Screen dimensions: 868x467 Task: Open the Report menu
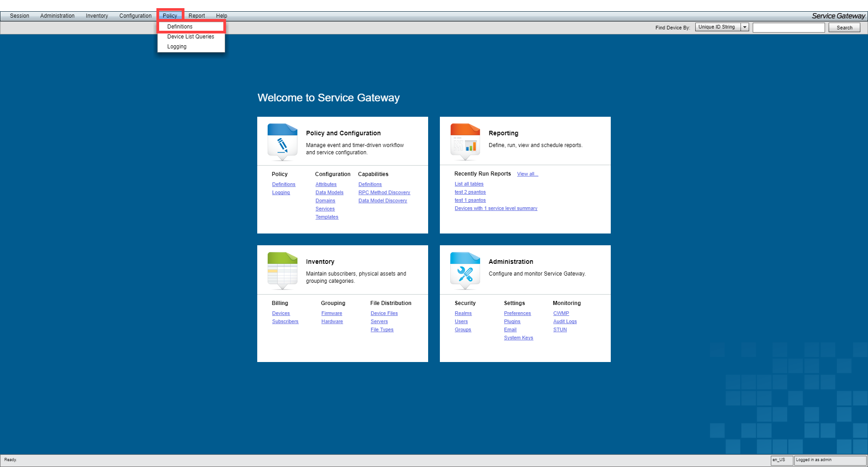[197, 16]
